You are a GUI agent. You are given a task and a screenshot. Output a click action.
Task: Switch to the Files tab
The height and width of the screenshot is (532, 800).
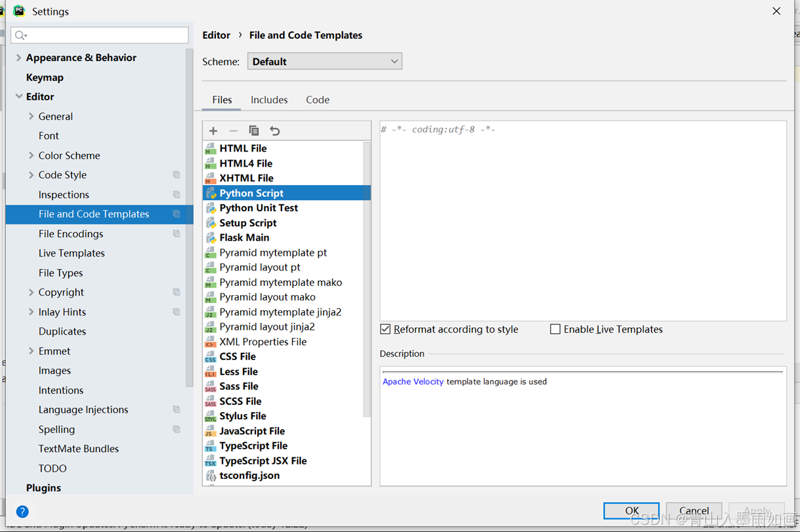pos(222,100)
